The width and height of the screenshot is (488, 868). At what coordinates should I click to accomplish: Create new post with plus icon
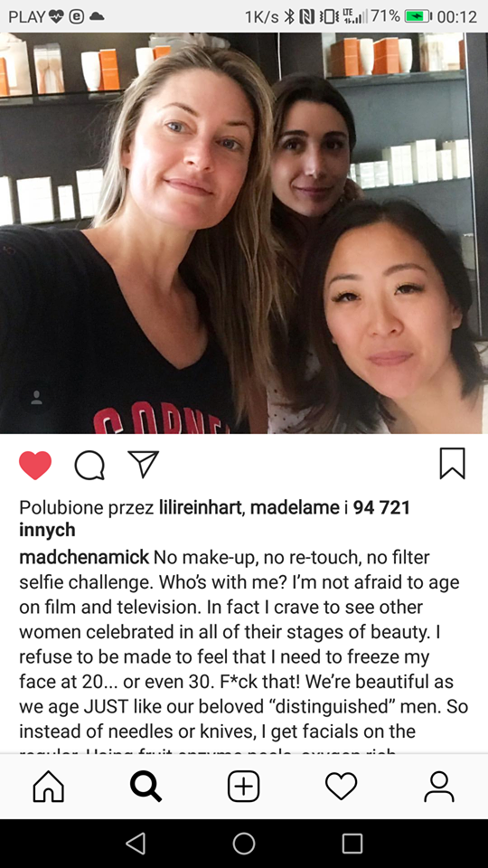(243, 786)
